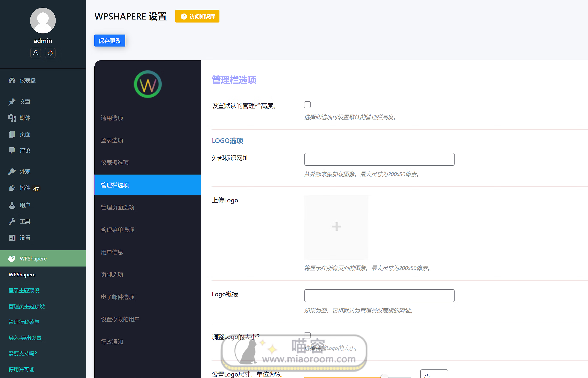Click the comment bubble icon beside 评论
The height and width of the screenshot is (378, 588).
tap(12, 151)
